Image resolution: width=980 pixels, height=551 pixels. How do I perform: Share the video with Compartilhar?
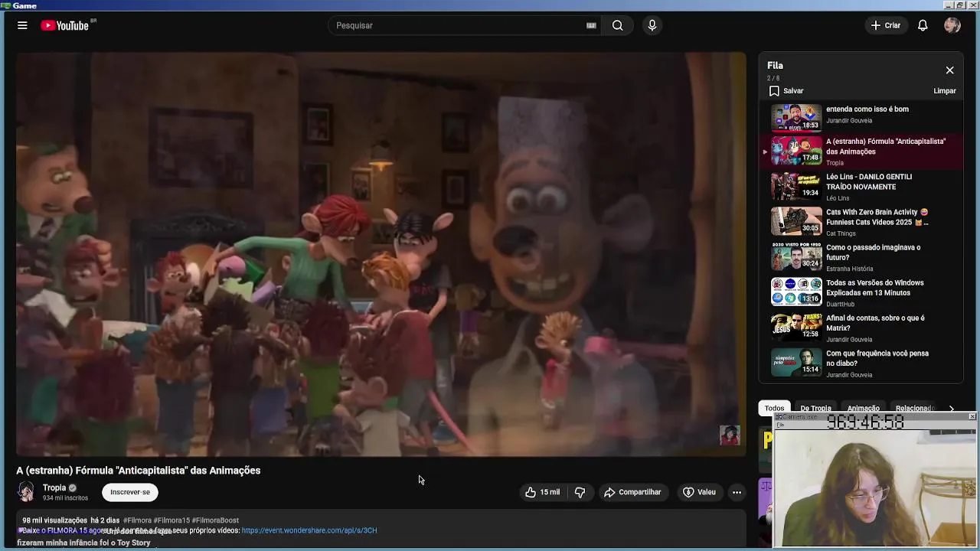point(632,492)
